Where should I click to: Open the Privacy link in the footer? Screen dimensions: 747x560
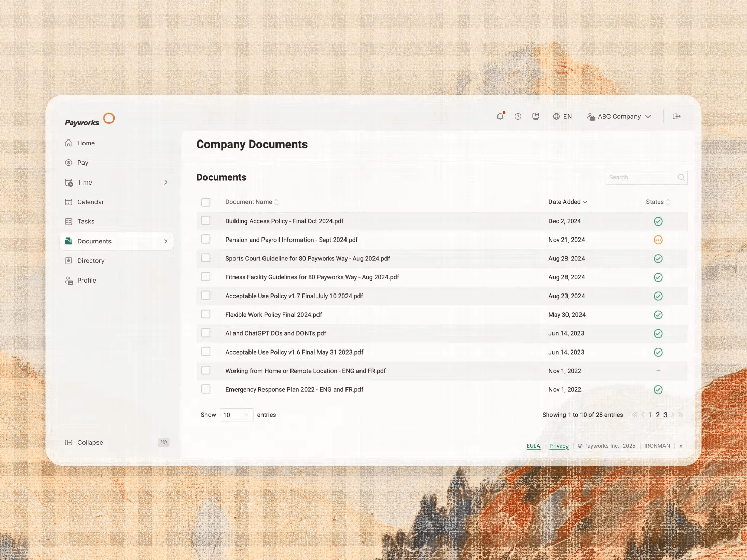click(559, 446)
